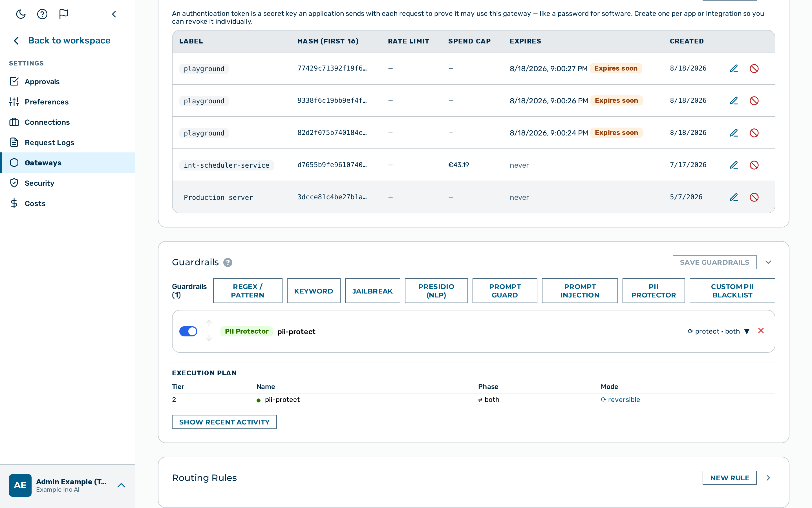Image resolution: width=812 pixels, height=508 pixels.
Task: Revoke the Production server token
Action: pyautogui.click(x=754, y=197)
